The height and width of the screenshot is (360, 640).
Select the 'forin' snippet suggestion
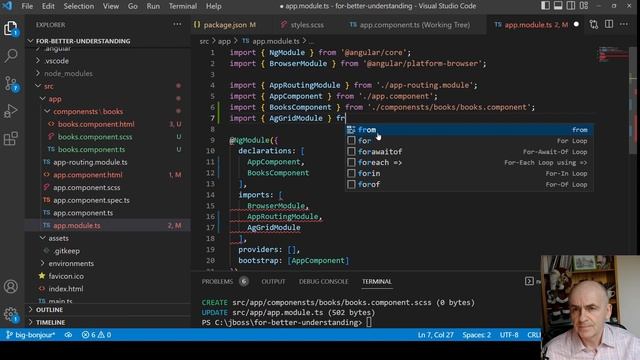pos(469,173)
